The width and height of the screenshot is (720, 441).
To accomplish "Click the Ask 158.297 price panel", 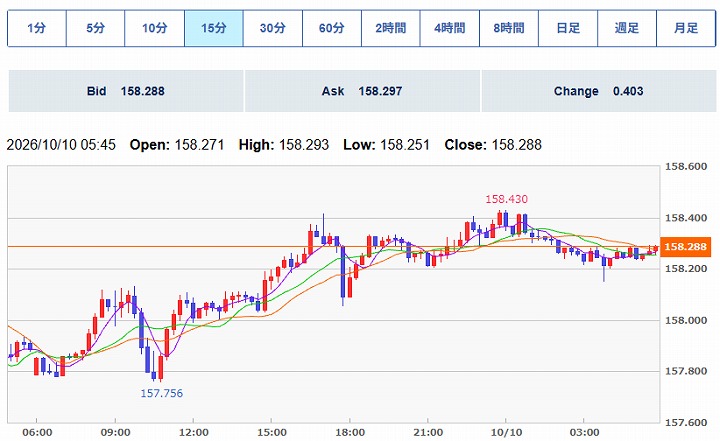I will pos(362,91).
